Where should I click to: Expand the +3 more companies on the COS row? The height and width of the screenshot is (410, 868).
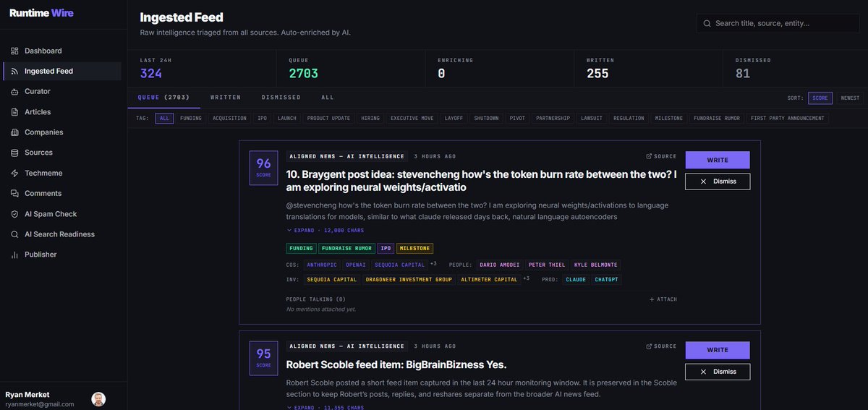pos(433,265)
